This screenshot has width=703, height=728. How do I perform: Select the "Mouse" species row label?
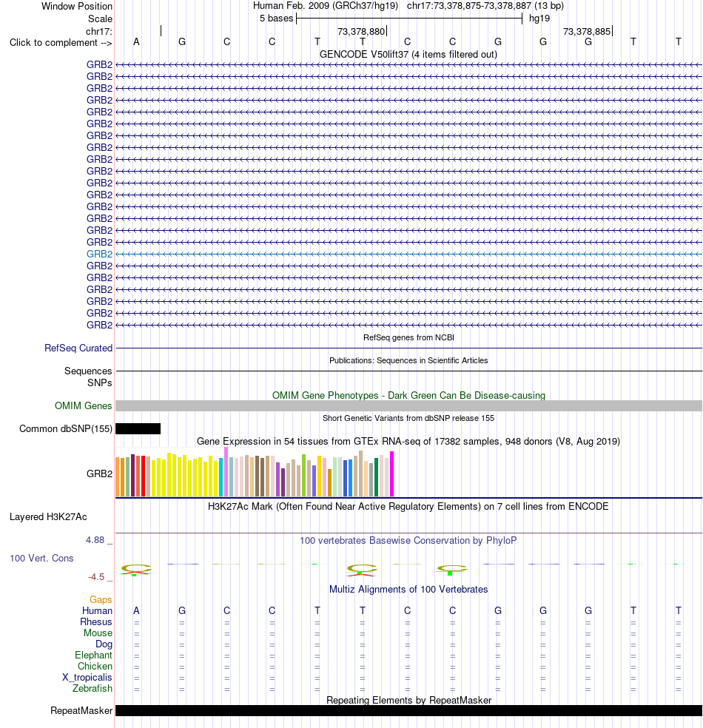pyautogui.click(x=98, y=633)
